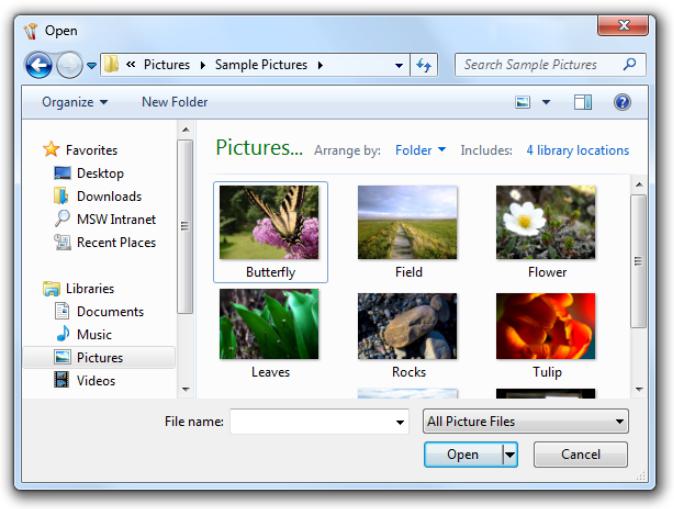Image resolution: width=674 pixels, height=509 pixels.
Task: Select Documents library
Action: (x=110, y=311)
